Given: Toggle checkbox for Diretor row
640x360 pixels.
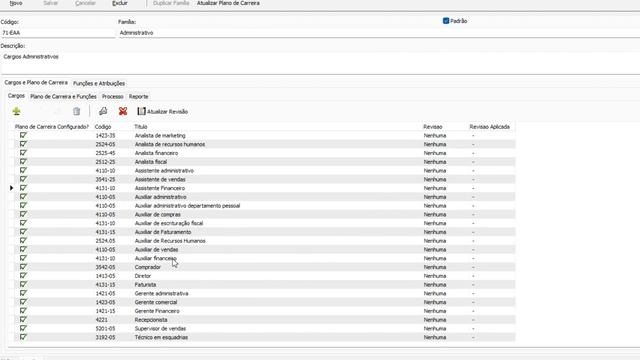Looking at the screenshot, I should click(x=23, y=276).
